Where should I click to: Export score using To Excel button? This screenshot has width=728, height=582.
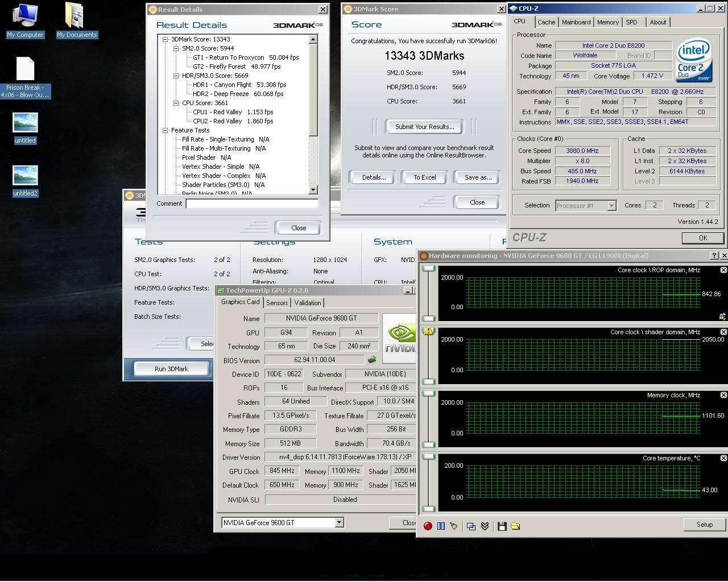425,177
